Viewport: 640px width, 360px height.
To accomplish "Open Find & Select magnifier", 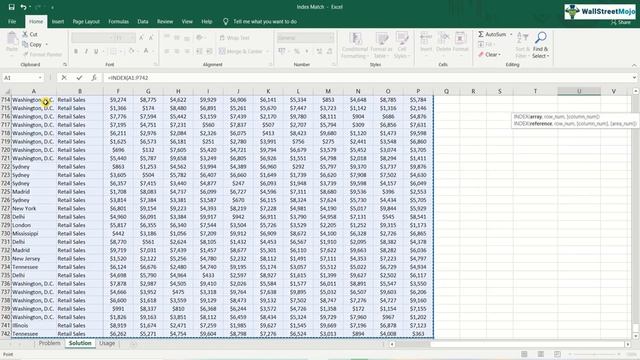I will pyautogui.click(x=540, y=45).
